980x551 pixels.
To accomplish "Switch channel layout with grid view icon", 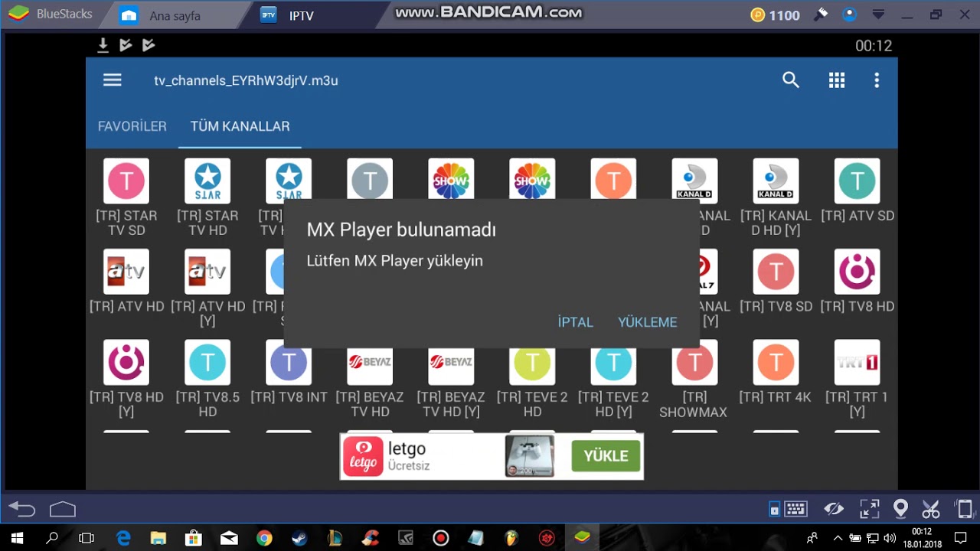I will [837, 80].
